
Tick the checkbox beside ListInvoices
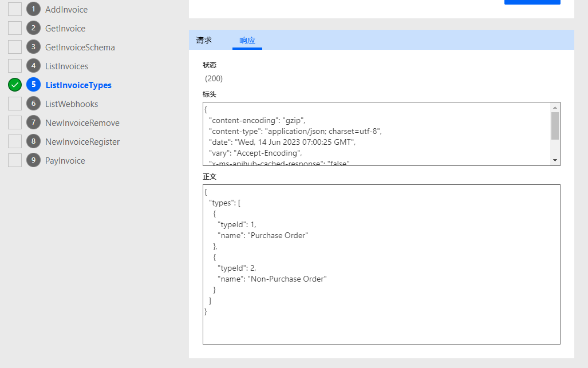pyautogui.click(x=15, y=66)
